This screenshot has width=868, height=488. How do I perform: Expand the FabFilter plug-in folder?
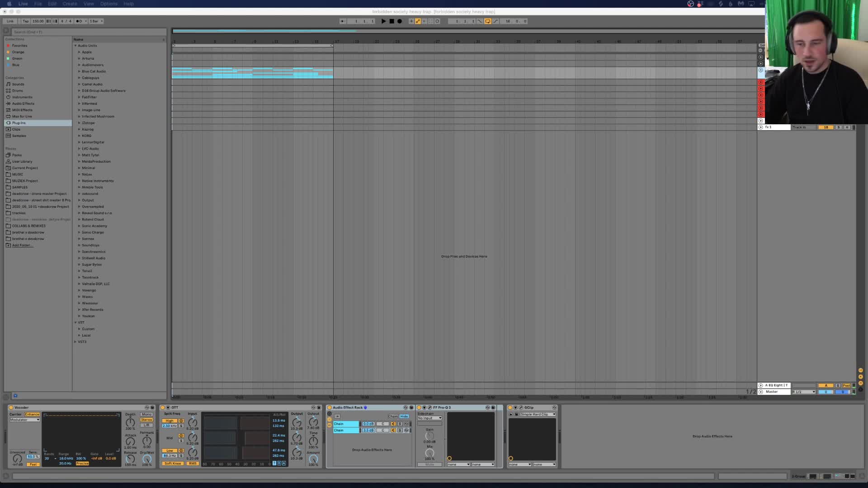pos(79,97)
